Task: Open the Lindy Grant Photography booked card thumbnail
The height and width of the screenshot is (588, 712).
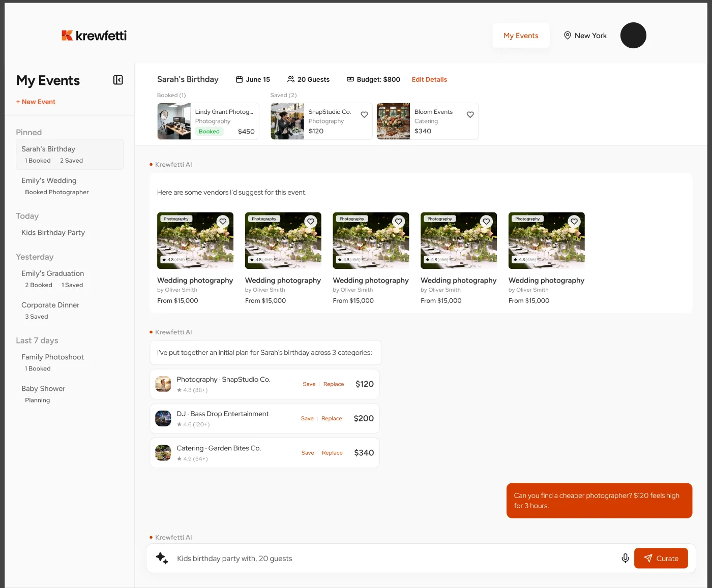Action: pos(174,121)
